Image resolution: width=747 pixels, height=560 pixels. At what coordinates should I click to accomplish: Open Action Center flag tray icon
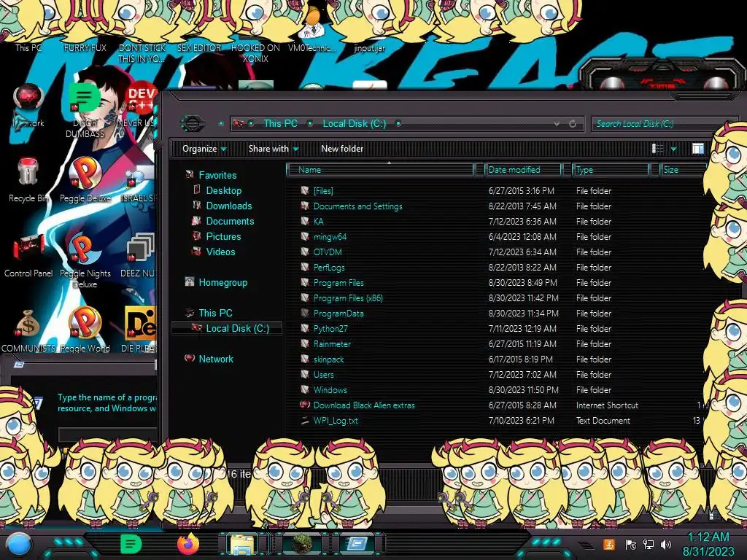tap(630, 544)
